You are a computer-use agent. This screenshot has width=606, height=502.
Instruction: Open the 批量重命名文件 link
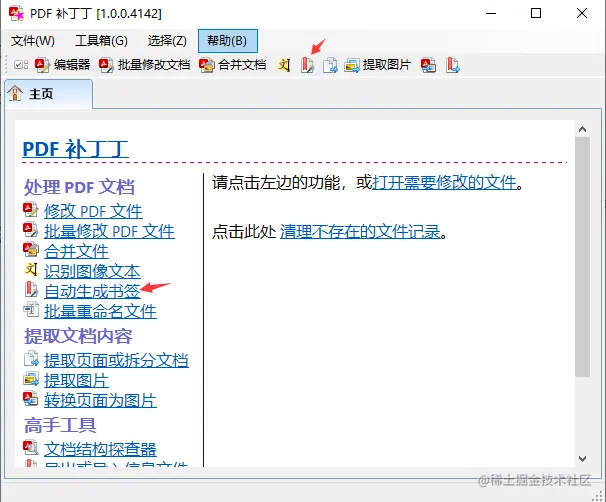point(100,311)
